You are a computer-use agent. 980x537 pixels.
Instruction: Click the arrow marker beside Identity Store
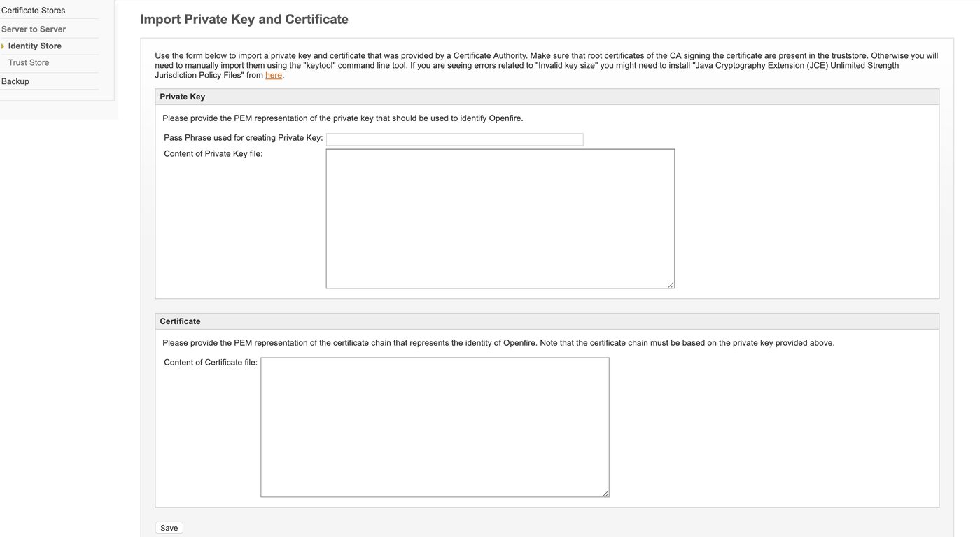(x=3, y=46)
